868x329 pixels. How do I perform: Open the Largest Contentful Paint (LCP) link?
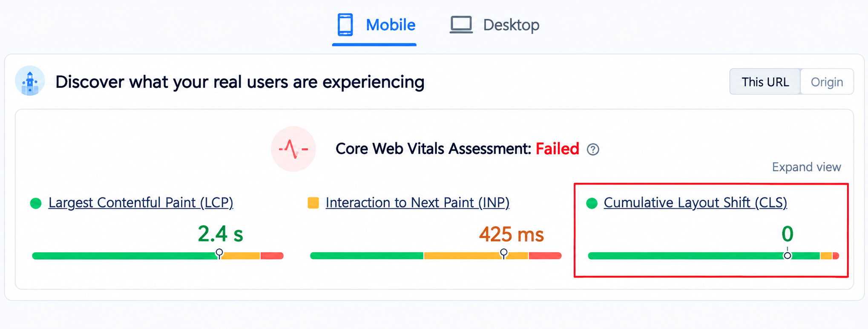141,203
